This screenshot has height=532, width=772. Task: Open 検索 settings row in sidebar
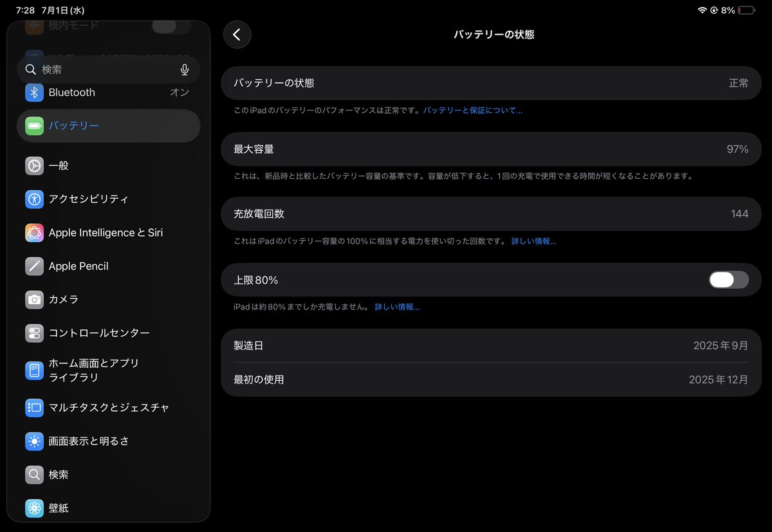coord(108,475)
